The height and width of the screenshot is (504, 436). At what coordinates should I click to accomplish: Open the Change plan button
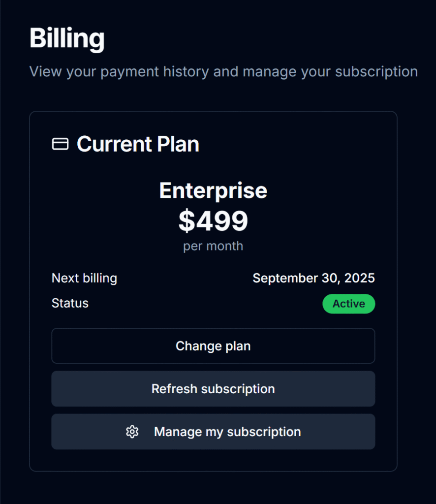coord(213,346)
